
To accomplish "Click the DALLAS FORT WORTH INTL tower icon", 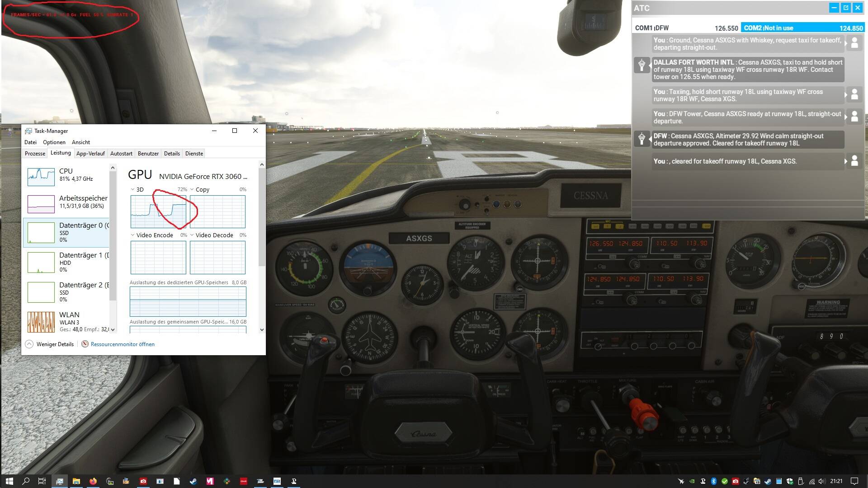I will 642,66.
